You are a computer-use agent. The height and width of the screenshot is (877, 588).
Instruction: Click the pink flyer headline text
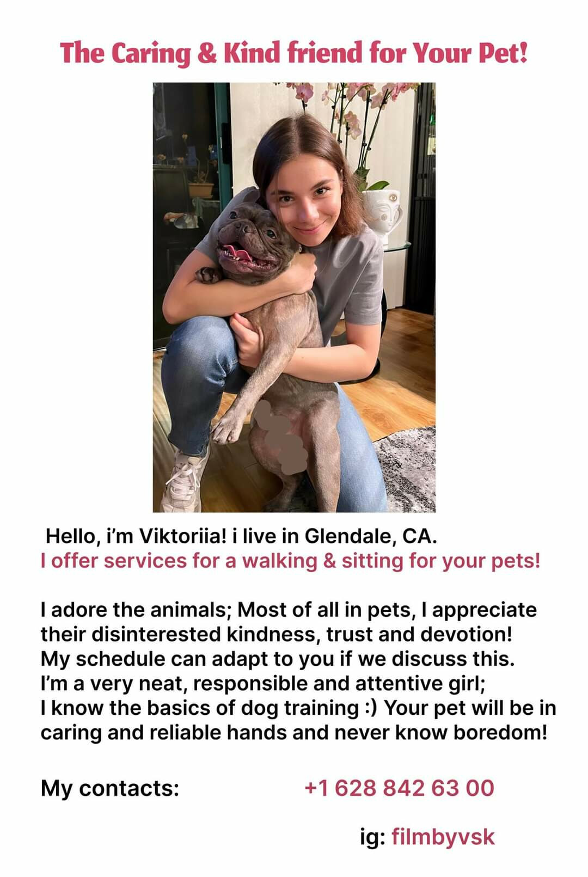coord(294,53)
